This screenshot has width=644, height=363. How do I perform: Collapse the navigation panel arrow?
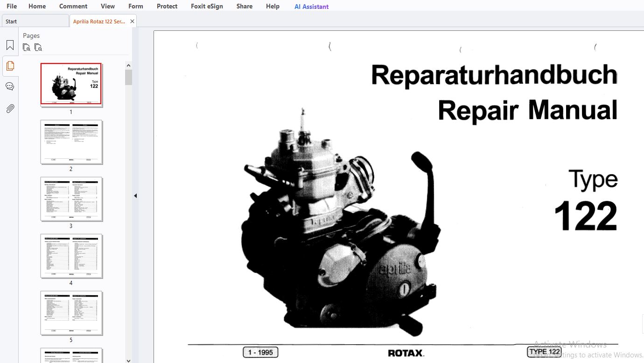coord(135,196)
